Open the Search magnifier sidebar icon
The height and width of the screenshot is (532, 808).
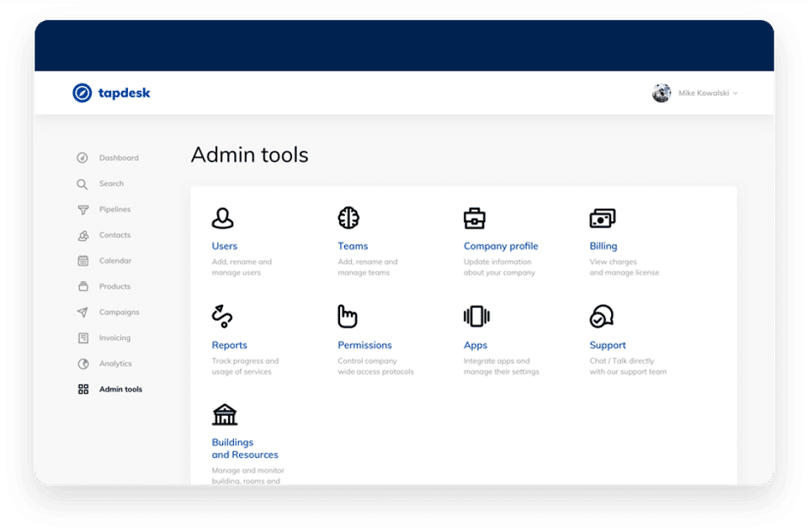tap(82, 184)
